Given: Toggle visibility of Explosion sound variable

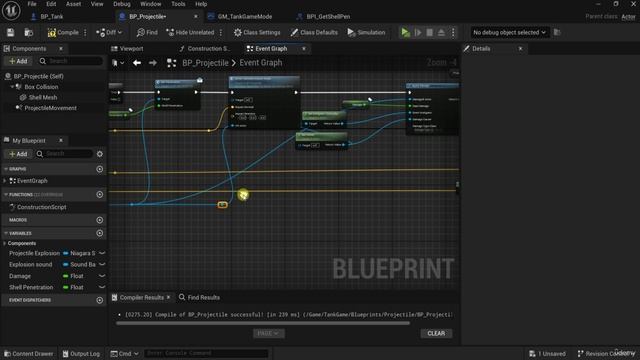Looking at the screenshot, I should [102, 264].
